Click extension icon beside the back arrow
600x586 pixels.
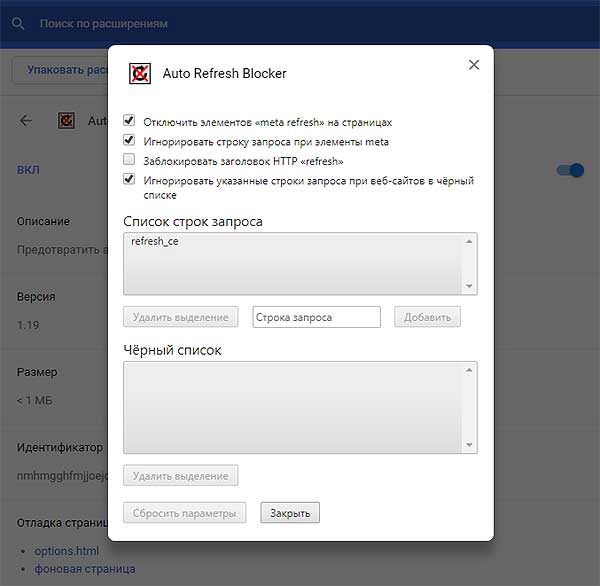click(x=66, y=121)
